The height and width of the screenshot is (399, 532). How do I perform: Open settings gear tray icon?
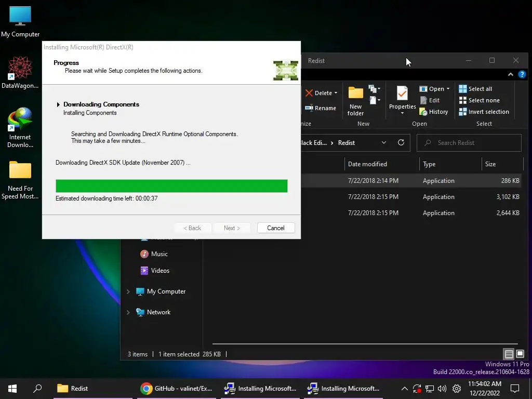coord(457,389)
